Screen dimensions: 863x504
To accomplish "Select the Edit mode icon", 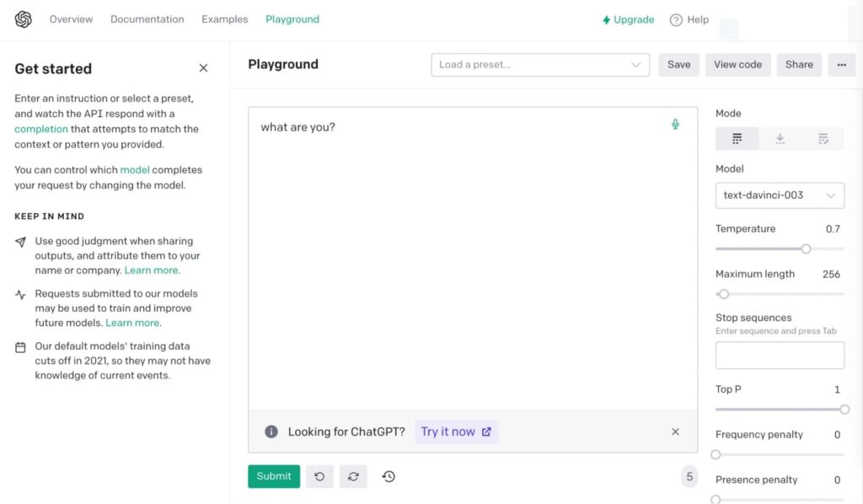I will point(823,139).
